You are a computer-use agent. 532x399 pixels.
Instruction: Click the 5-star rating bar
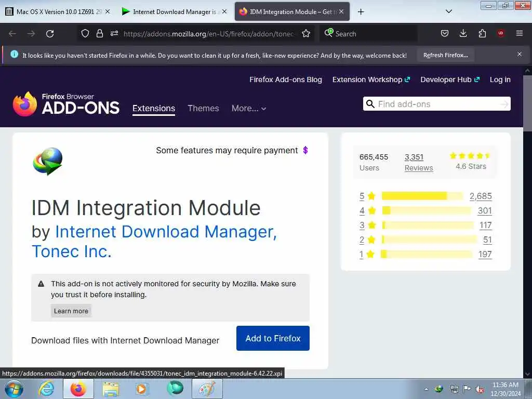pyautogui.click(x=422, y=196)
